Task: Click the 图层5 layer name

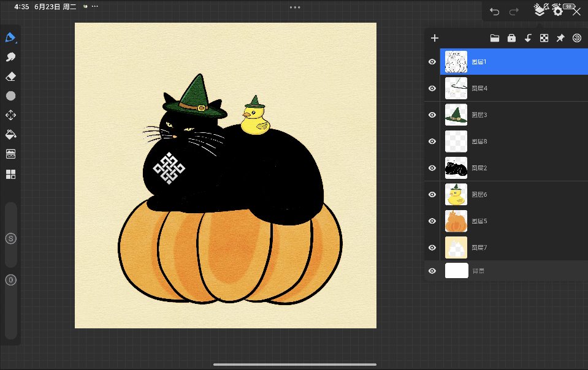Action: (479, 221)
